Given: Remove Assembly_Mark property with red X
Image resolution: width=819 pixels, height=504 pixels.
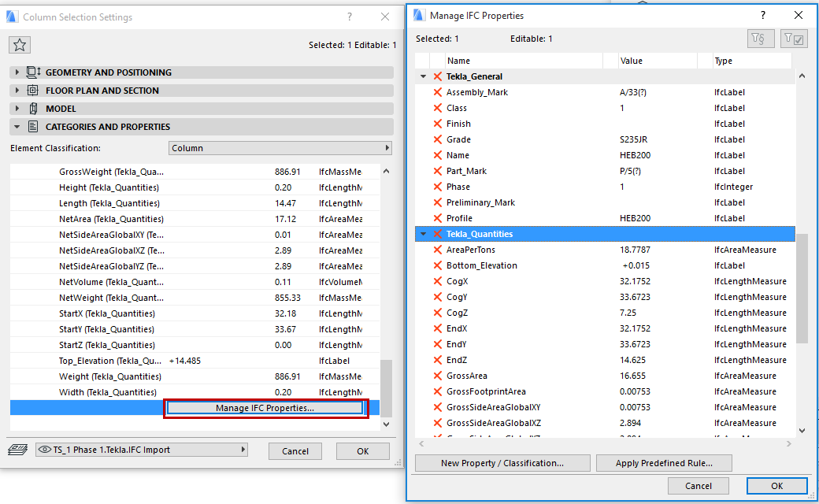Looking at the screenshot, I should (x=438, y=92).
